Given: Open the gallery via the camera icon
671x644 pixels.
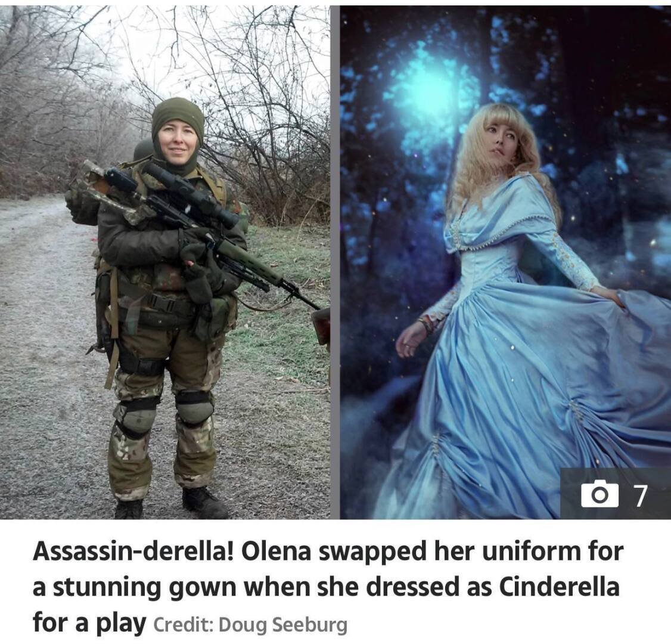Looking at the screenshot, I should coord(600,494).
